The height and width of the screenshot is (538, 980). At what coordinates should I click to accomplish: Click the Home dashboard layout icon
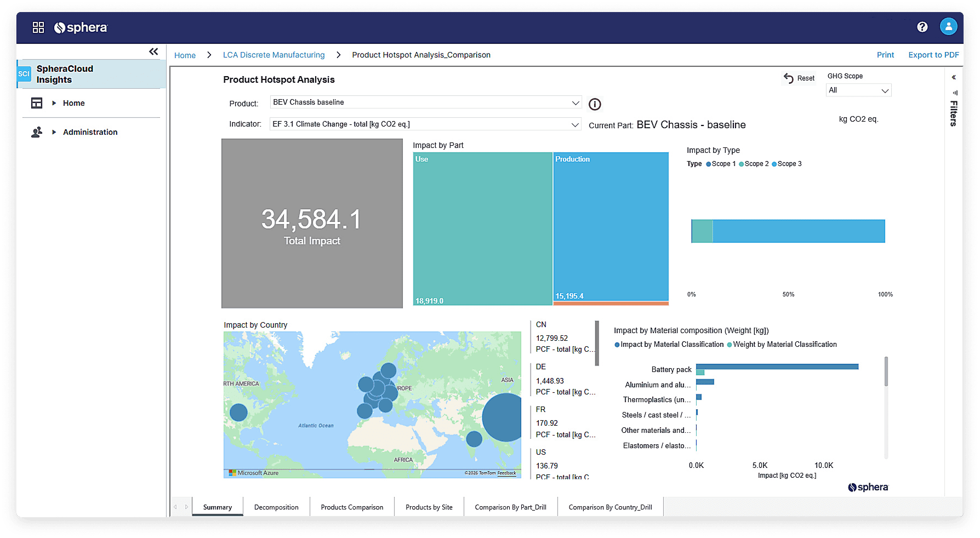click(37, 103)
